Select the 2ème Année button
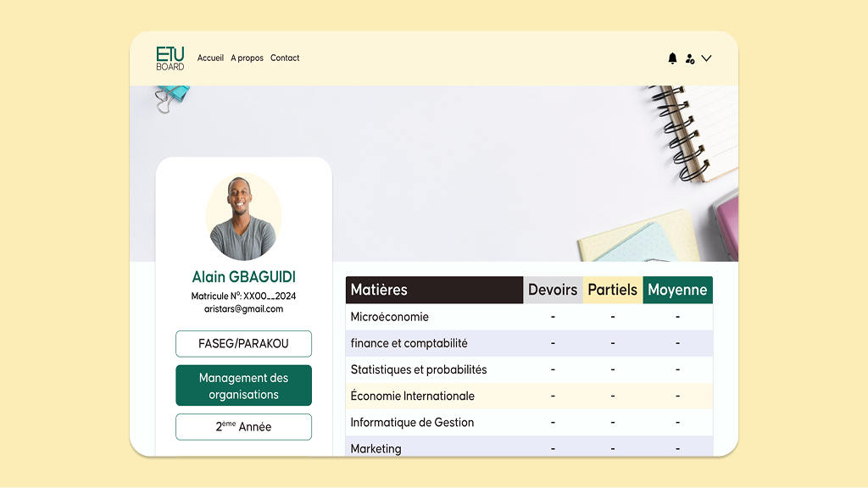The image size is (868, 488). tap(243, 427)
